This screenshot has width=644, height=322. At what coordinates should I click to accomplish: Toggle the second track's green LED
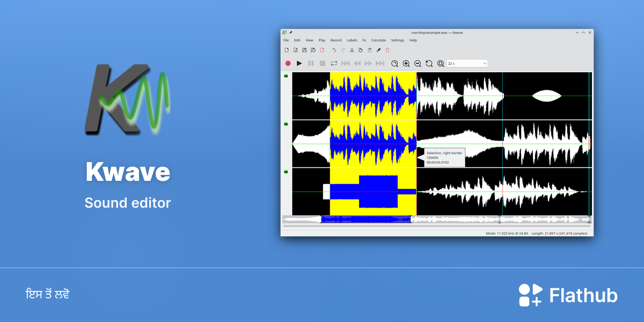(286, 124)
